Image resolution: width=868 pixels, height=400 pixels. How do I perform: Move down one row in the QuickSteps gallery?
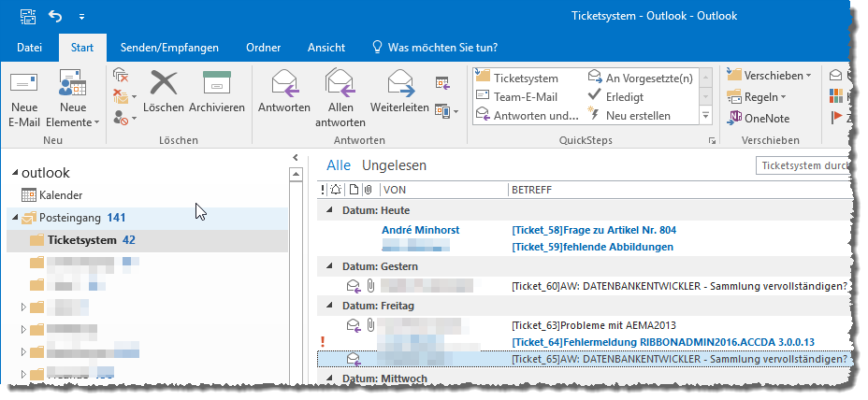[x=705, y=97]
